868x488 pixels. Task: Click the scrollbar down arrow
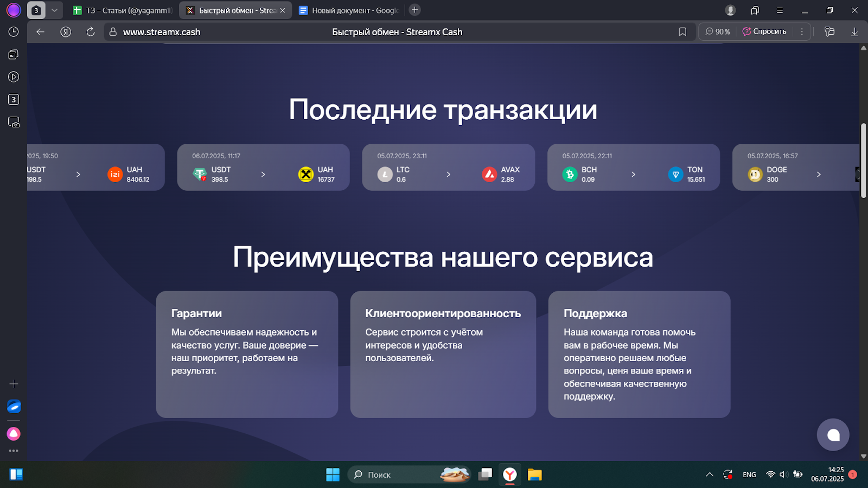click(x=863, y=457)
